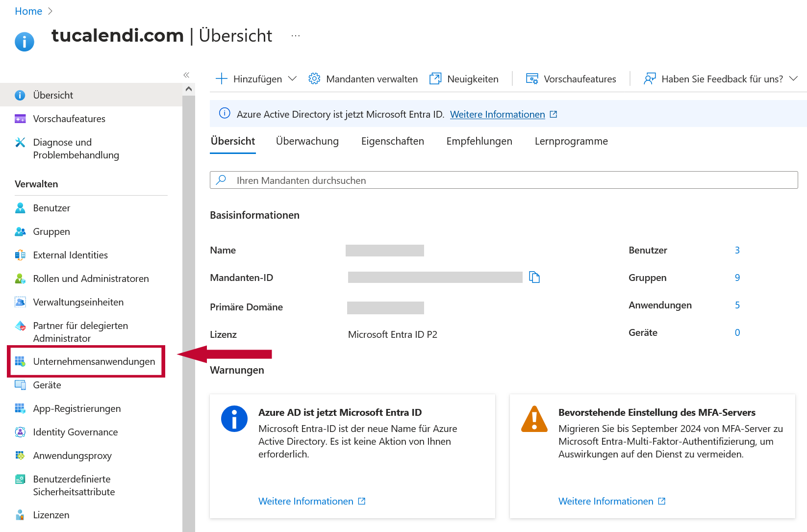Click the breadcrumb chevron after Home
The image size is (807, 532).
50,11
